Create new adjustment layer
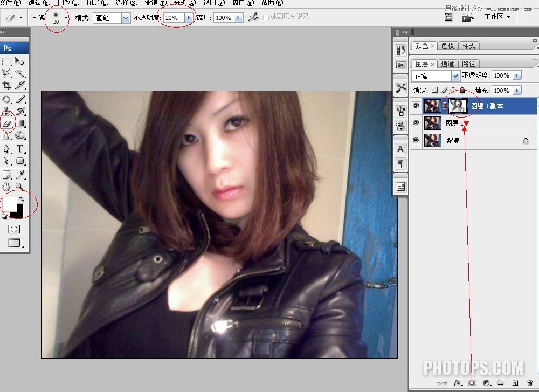 click(x=486, y=383)
